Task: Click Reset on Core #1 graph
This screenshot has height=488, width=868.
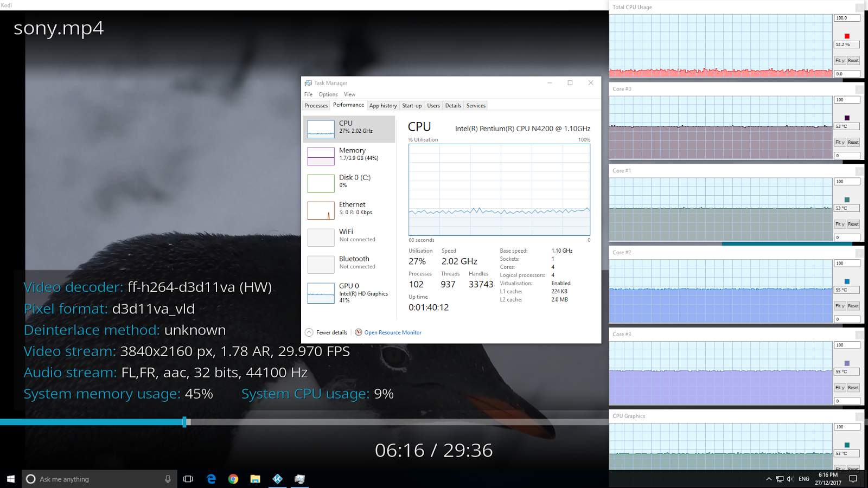Action: coord(853,224)
